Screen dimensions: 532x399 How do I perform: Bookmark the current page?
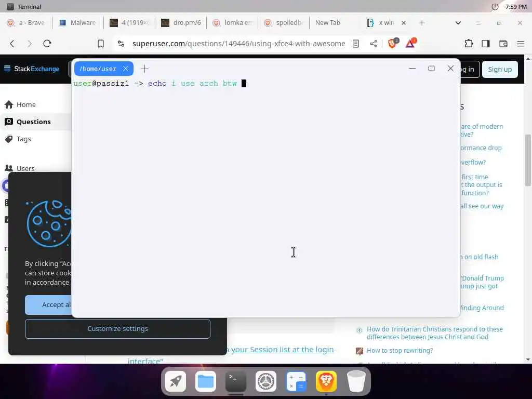(101, 44)
